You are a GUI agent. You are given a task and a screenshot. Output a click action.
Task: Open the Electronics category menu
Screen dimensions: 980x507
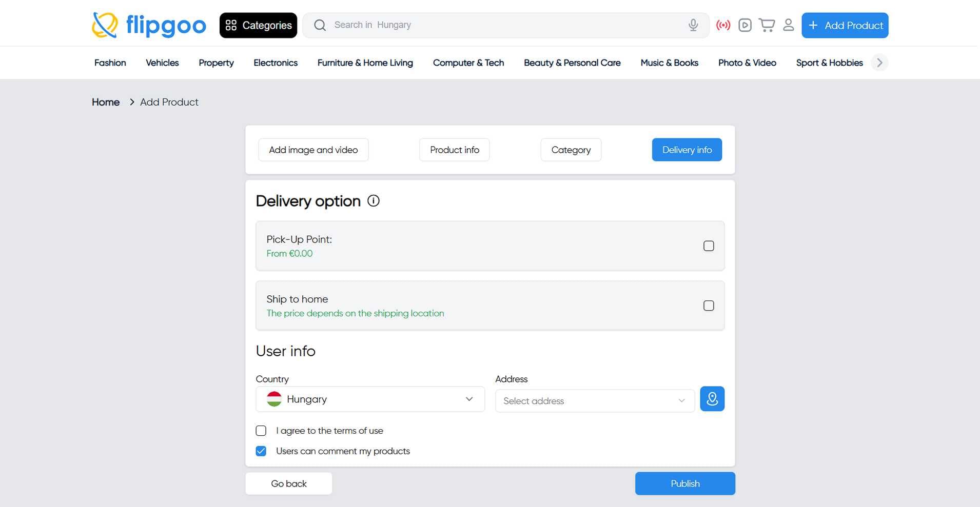275,63
